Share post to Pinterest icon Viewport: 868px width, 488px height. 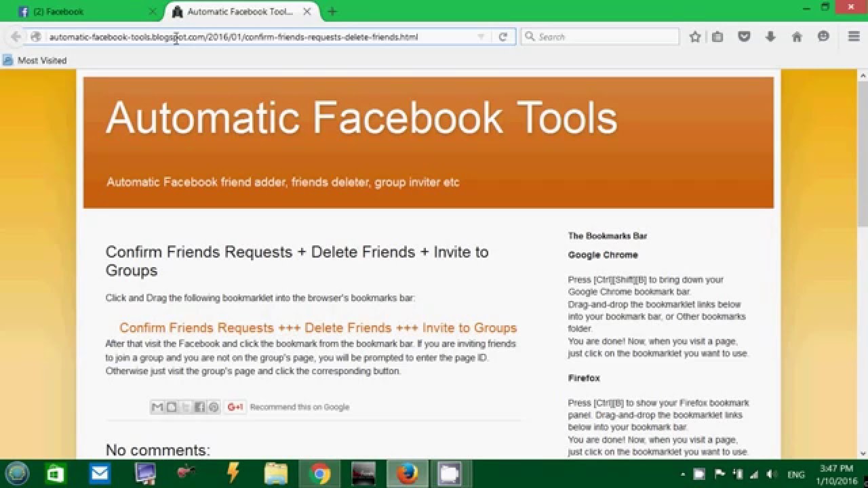click(214, 407)
